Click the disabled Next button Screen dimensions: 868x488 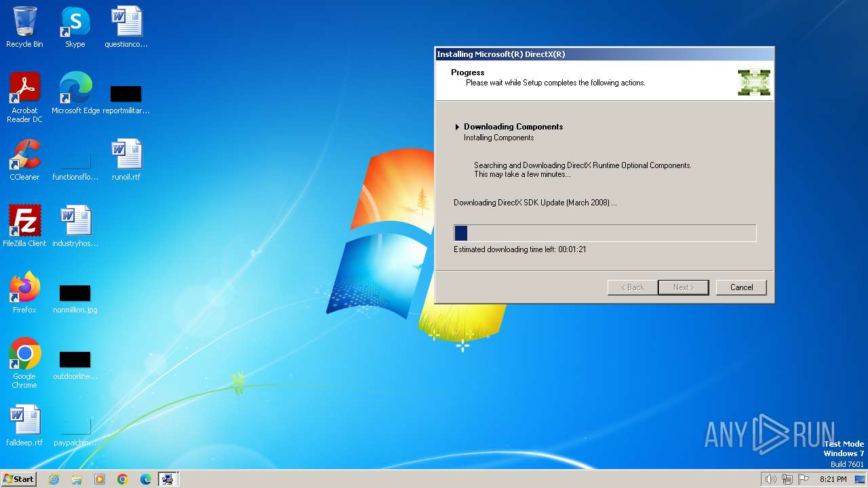684,287
